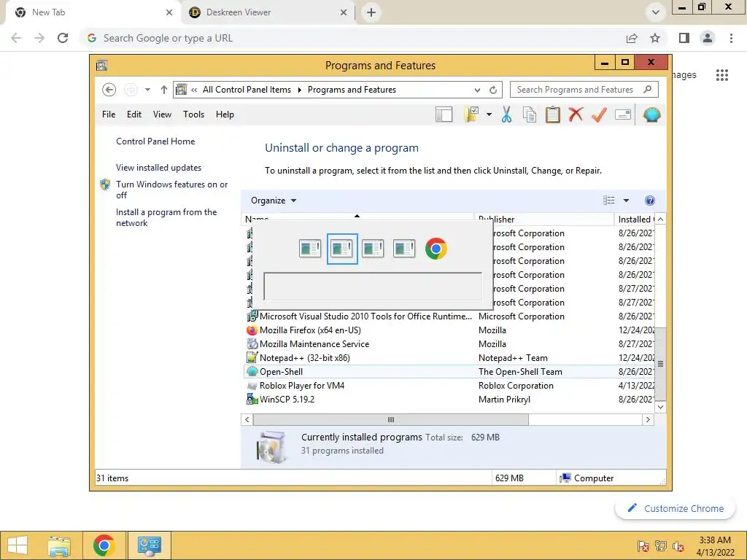Image resolution: width=747 pixels, height=560 pixels.
Task: Open the File menu
Action: (x=109, y=114)
